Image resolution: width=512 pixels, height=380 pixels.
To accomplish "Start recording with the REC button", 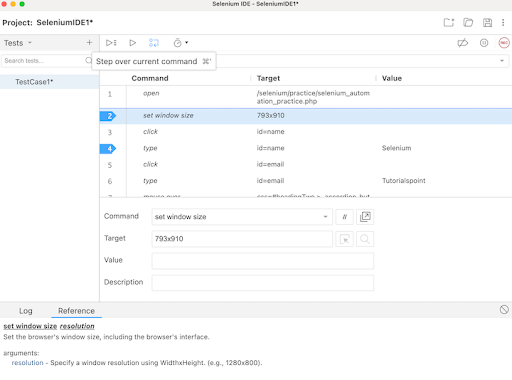I will [x=504, y=43].
